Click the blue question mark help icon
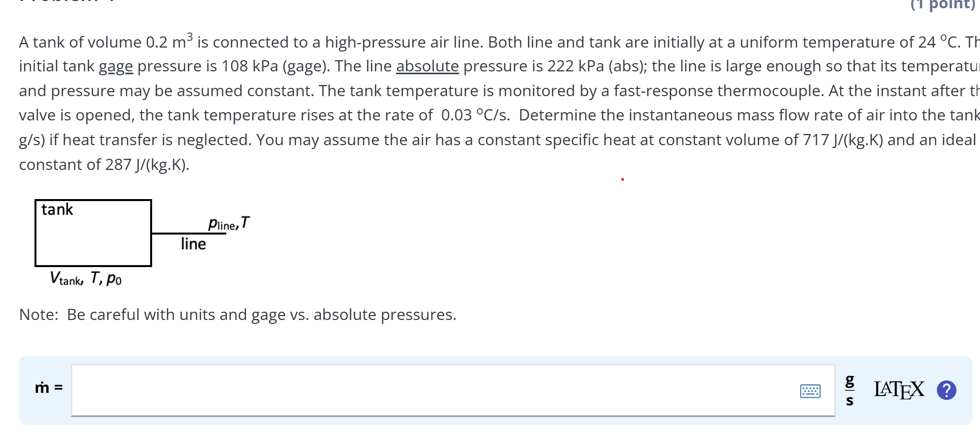Image resolution: width=980 pixels, height=437 pixels. (946, 389)
